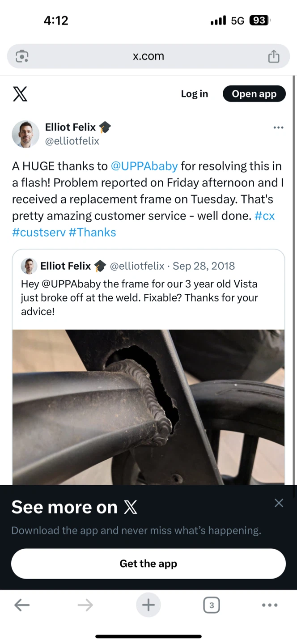Tap the Log in link
The image size is (297, 644).
click(x=194, y=93)
